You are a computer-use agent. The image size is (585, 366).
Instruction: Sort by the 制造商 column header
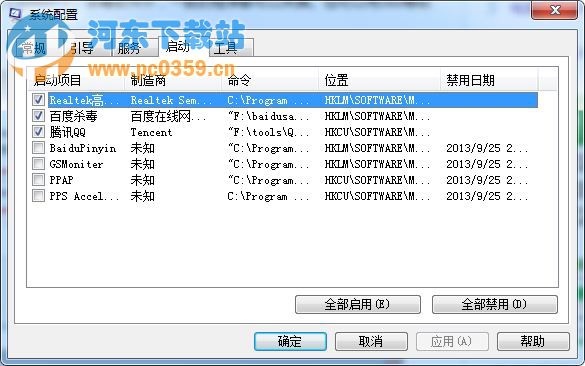(x=173, y=80)
